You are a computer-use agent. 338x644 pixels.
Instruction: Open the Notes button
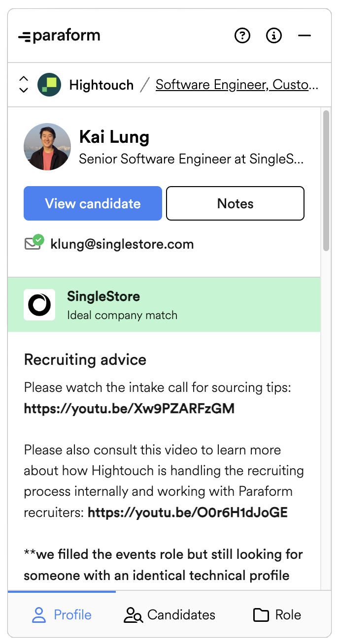235,203
